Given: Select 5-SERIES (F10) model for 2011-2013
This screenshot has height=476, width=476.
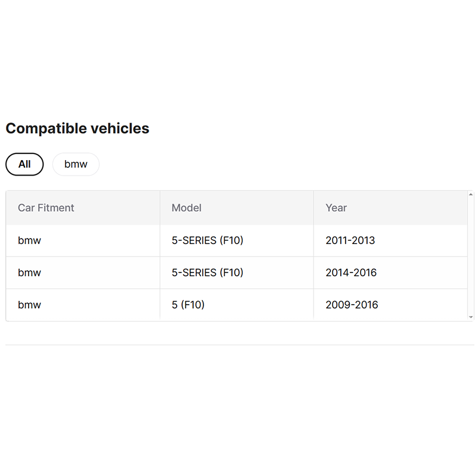Looking at the screenshot, I should (207, 240).
